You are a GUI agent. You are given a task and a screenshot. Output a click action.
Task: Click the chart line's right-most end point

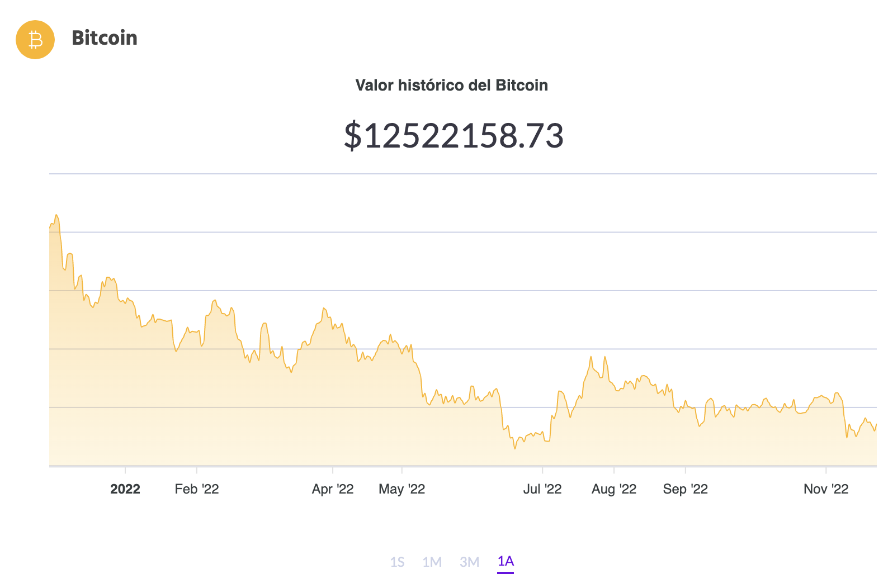point(876,425)
